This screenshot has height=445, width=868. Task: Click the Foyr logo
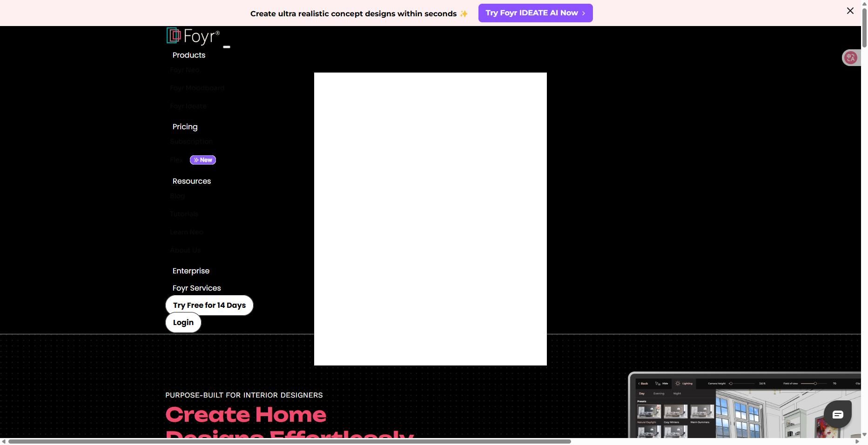coord(193,36)
